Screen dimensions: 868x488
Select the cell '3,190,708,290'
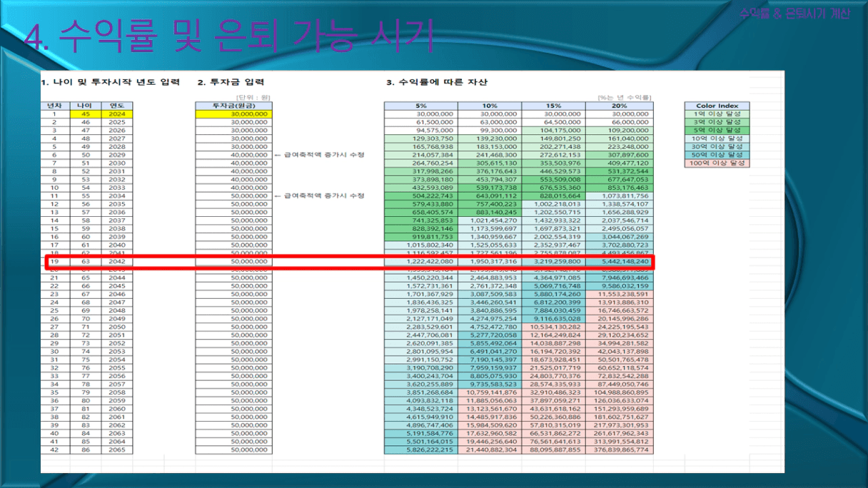(x=421, y=368)
